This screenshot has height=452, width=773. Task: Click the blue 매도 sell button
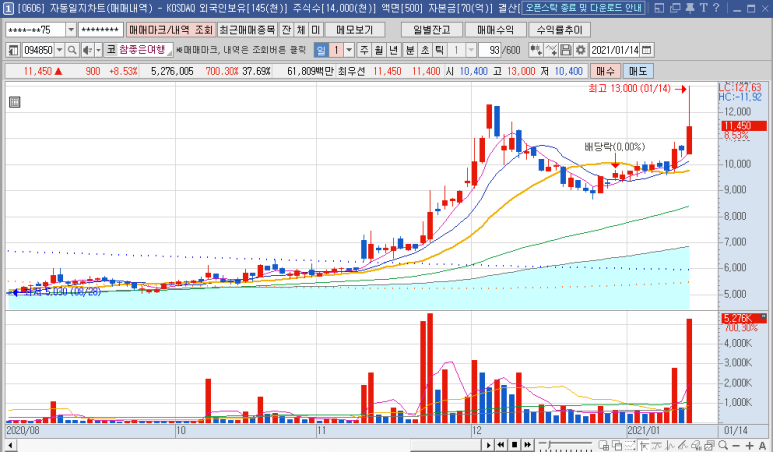638,71
